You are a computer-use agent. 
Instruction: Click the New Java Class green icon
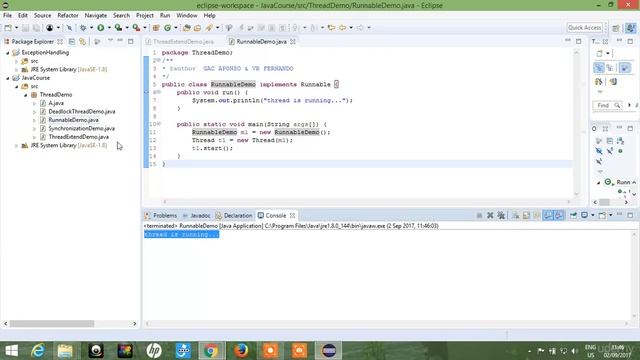pyautogui.click(x=167, y=28)
